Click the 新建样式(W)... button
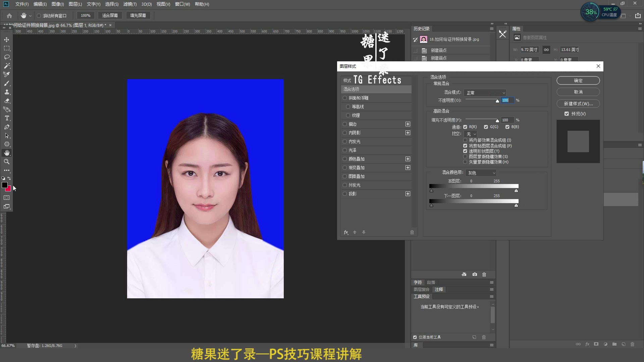 point(578,104)
